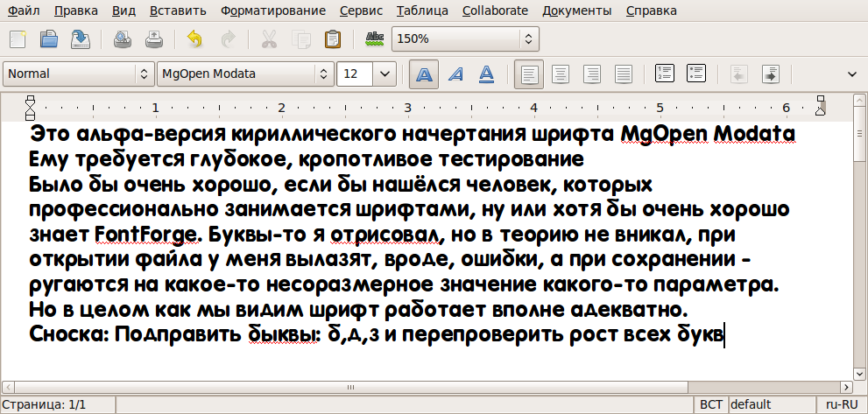Open the Вставить menu
The width and height of the screenshot is (868, 414).
(179, 11)
